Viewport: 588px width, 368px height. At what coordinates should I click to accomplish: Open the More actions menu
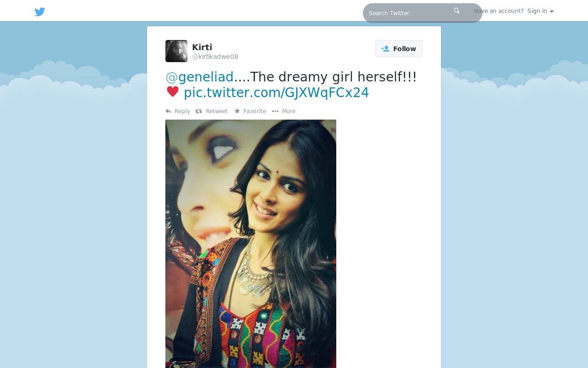coord(284,111)
